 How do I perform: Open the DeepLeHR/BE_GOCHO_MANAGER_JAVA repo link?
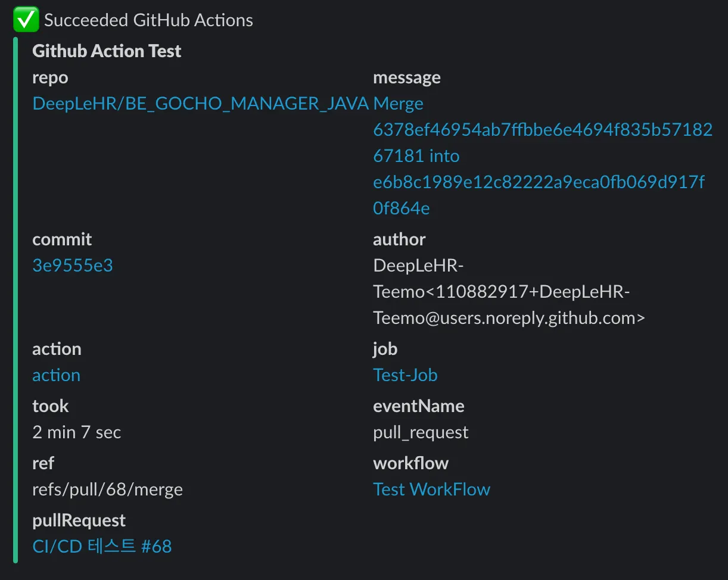click(200, 104)
